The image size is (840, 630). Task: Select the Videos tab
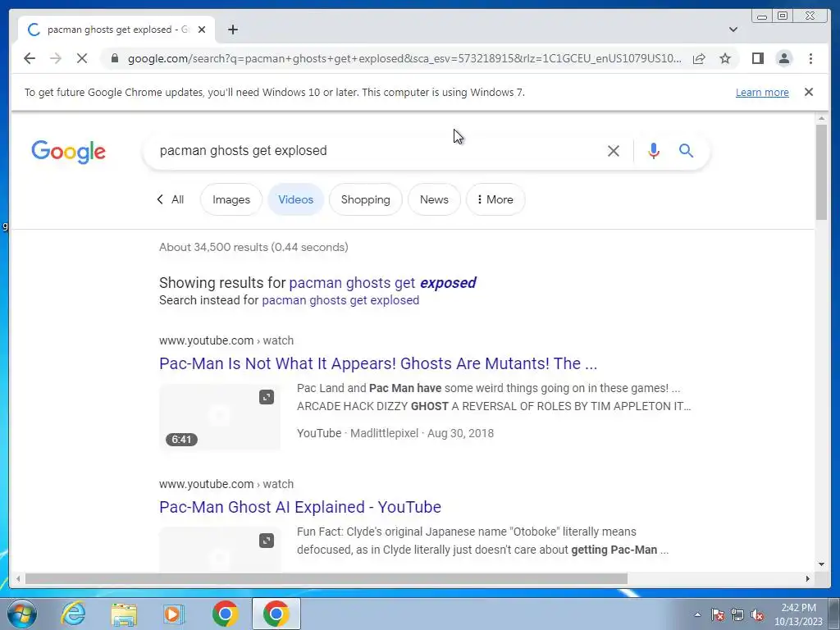click(295, 199)
